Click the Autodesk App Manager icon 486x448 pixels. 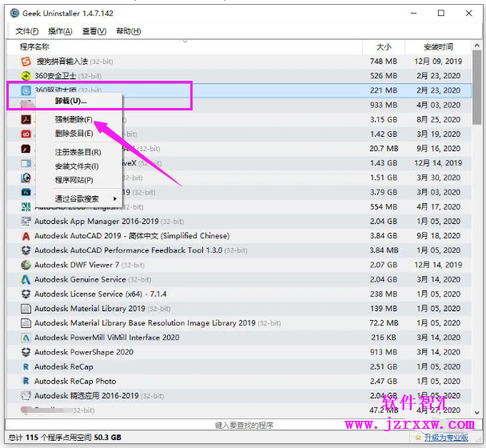[x=26, y=222]
